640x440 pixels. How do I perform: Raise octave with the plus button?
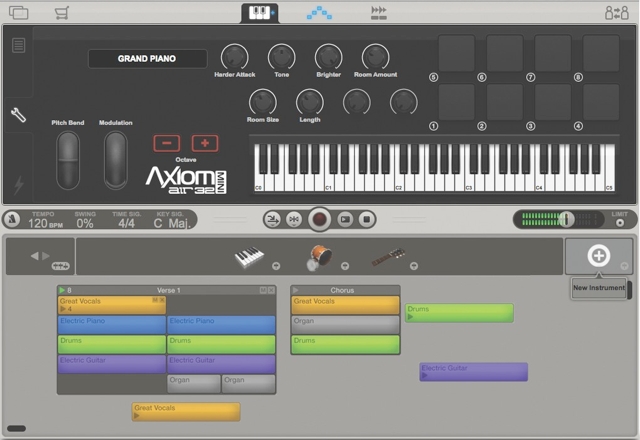204,143
